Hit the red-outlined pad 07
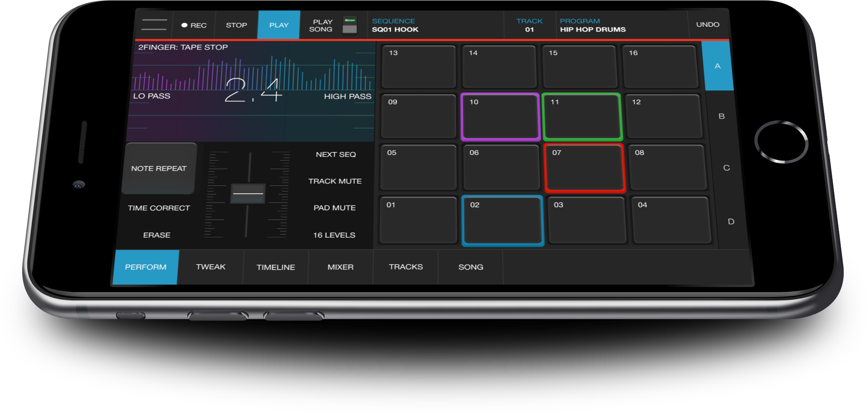868x414 pixels. 584,168
